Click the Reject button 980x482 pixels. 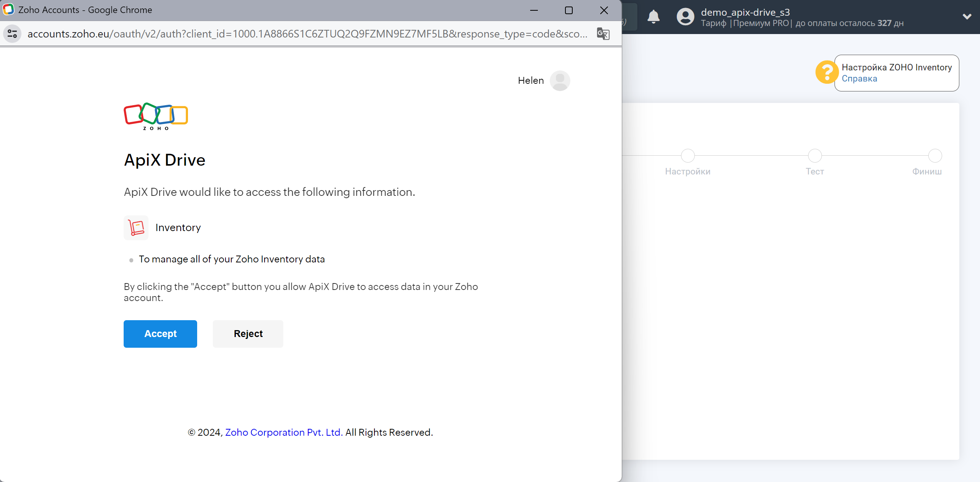tap(248, 334)
